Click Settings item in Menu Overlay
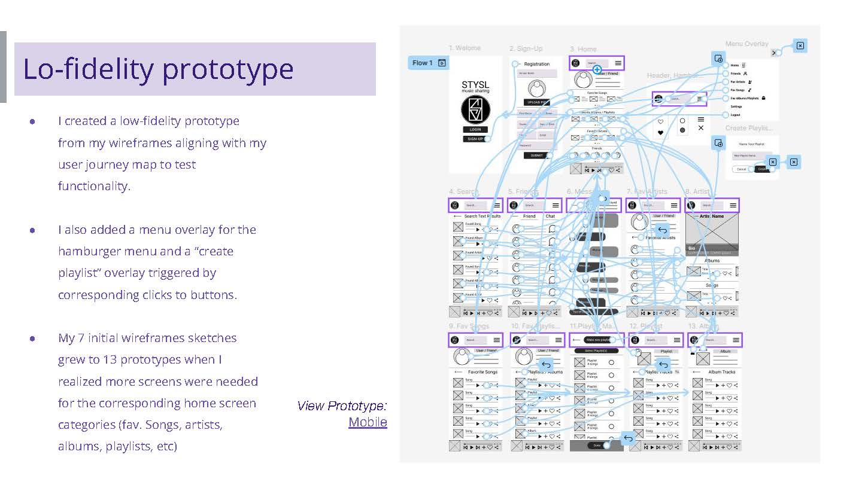868x488 pixels. point(736,106)
